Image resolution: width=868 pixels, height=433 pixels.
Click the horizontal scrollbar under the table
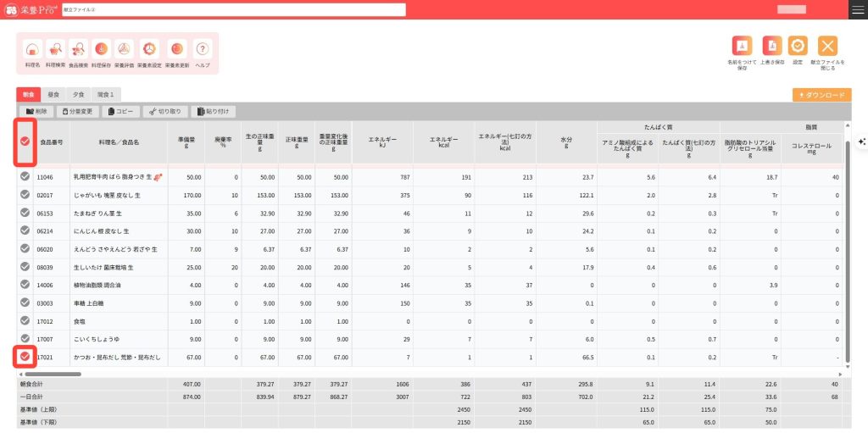(x=51, y=374)
